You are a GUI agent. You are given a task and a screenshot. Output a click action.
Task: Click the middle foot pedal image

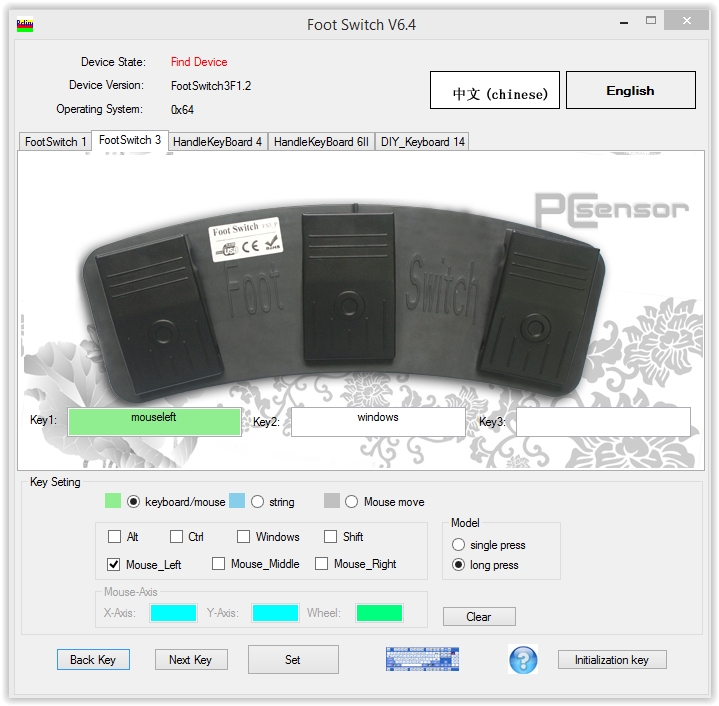[349, 287]
